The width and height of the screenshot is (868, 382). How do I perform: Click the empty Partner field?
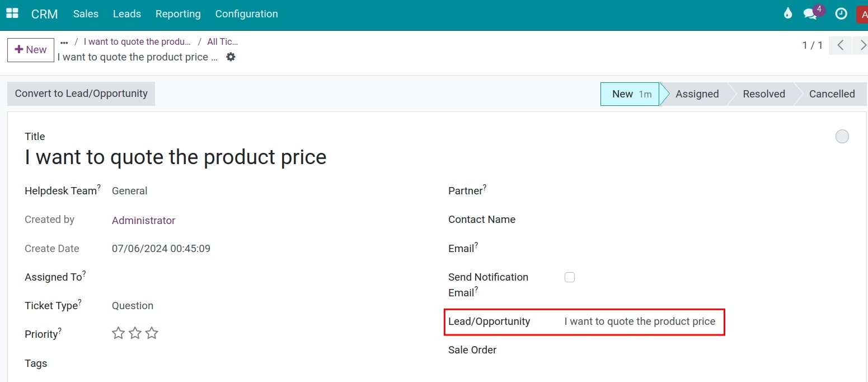[705, 191]
